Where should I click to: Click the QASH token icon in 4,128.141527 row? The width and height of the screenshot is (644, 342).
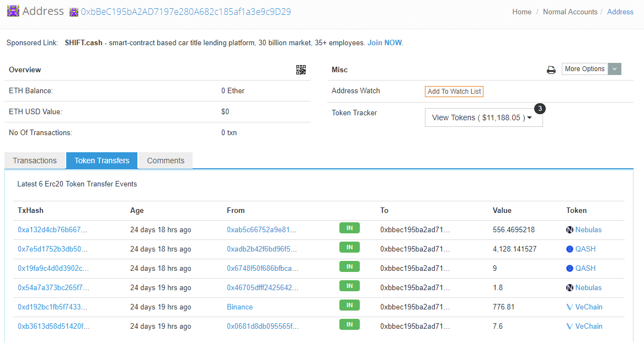(x=570, y=249)
